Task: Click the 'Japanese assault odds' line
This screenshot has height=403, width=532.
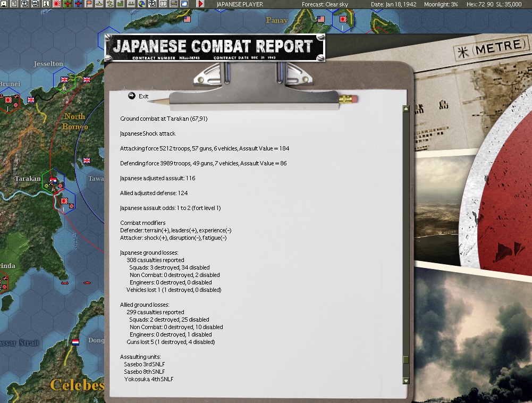Action: 170,208
